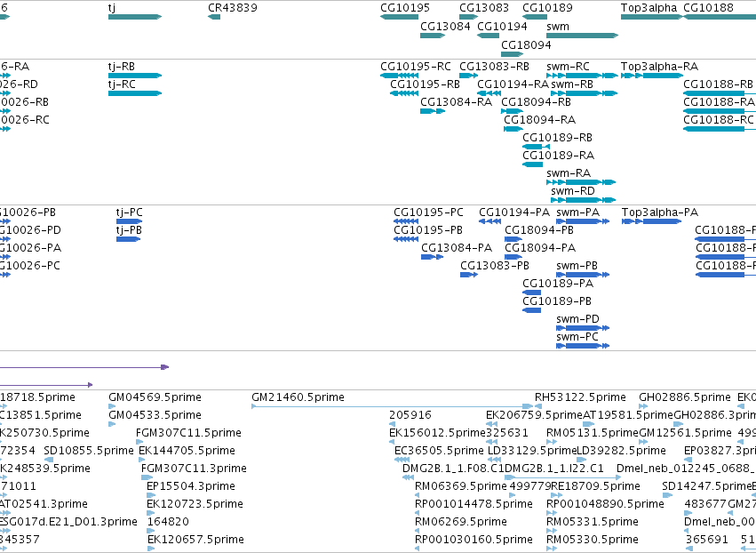Open transcript swm-RD
Image resolution: width=756 pixels, height=553 pixels.
coord(573,191)
